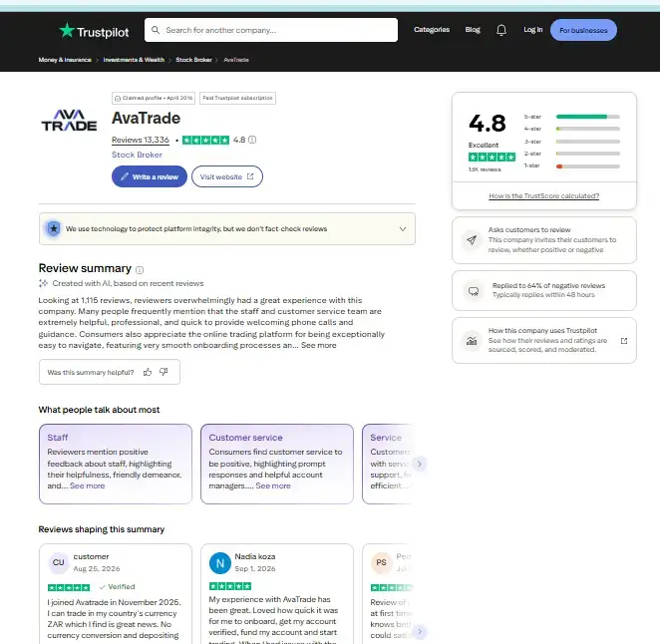Click the paper plane Asks customers icon
The width and height of the screenshot is (660, 644).
pyautogui.click(x=472, y=240)
